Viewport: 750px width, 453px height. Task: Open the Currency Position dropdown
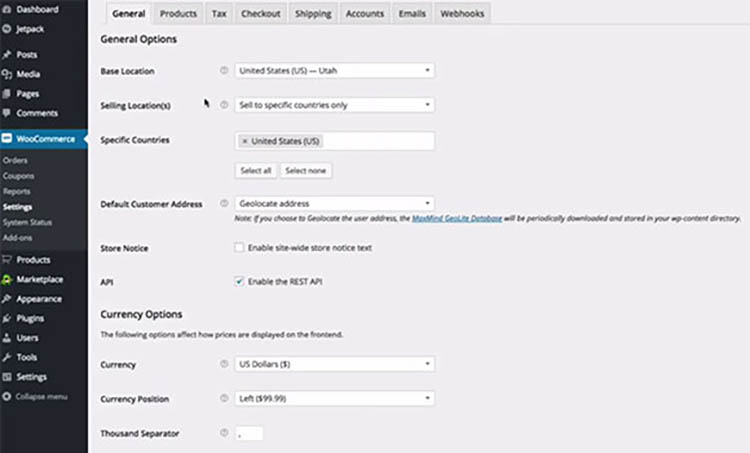pyautogui.click(x=334, y=398)
